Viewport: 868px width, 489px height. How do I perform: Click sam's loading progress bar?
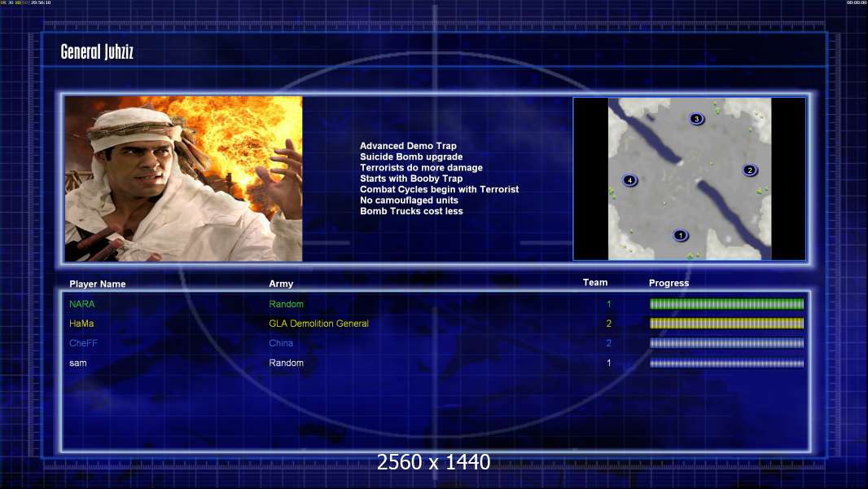[726, 363]
